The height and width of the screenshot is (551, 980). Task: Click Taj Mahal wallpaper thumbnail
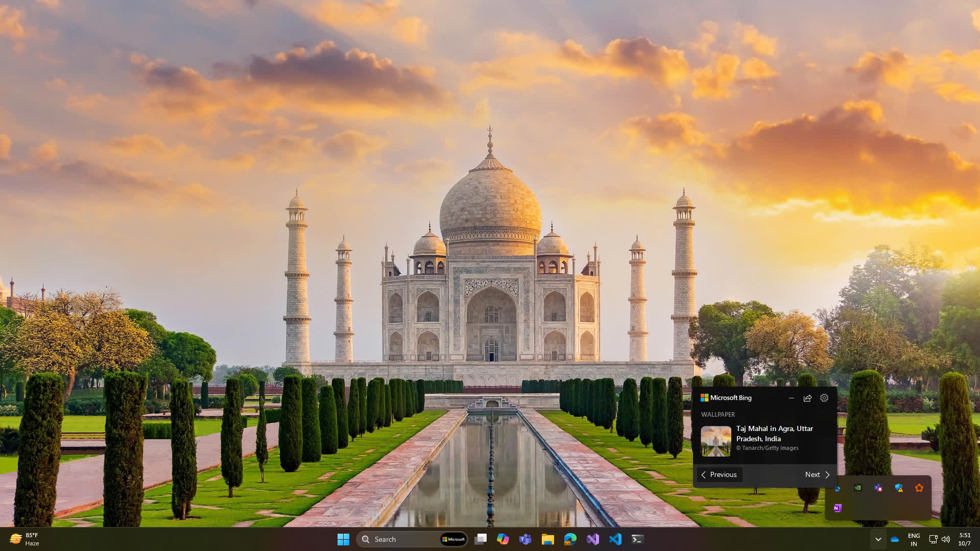715,441
